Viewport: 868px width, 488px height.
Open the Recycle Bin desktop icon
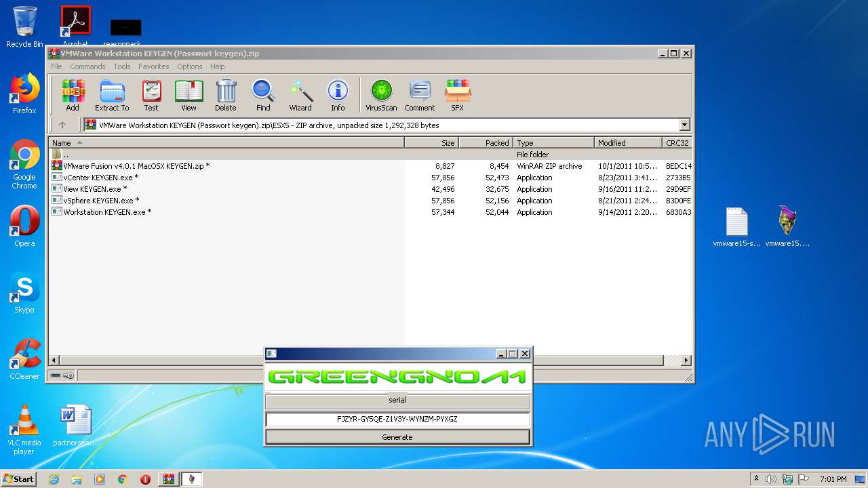click(x=24, y=27)
